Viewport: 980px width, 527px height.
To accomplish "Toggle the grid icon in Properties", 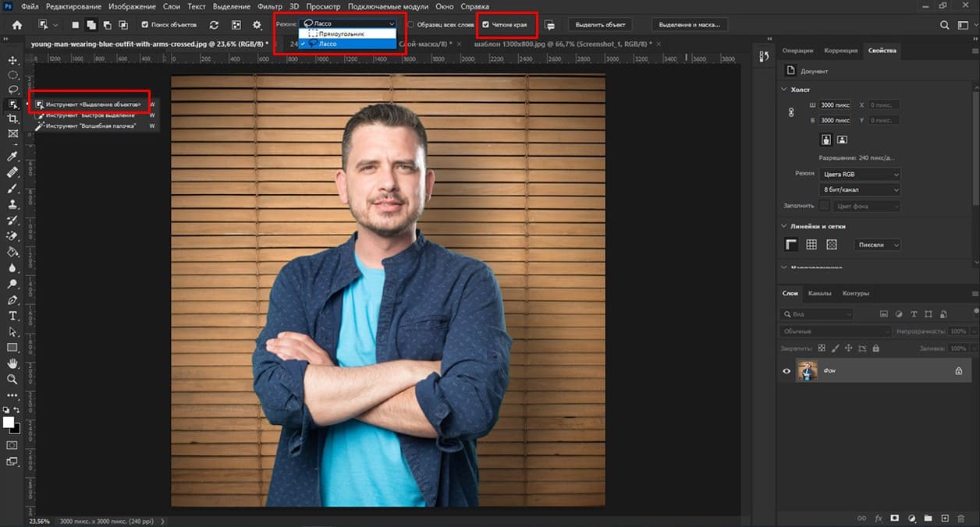I will (x=811, y=245).
